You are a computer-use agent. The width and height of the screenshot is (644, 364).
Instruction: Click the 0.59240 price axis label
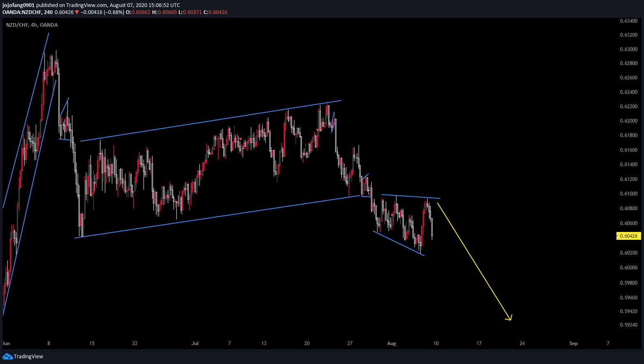(x=628, y=325)
